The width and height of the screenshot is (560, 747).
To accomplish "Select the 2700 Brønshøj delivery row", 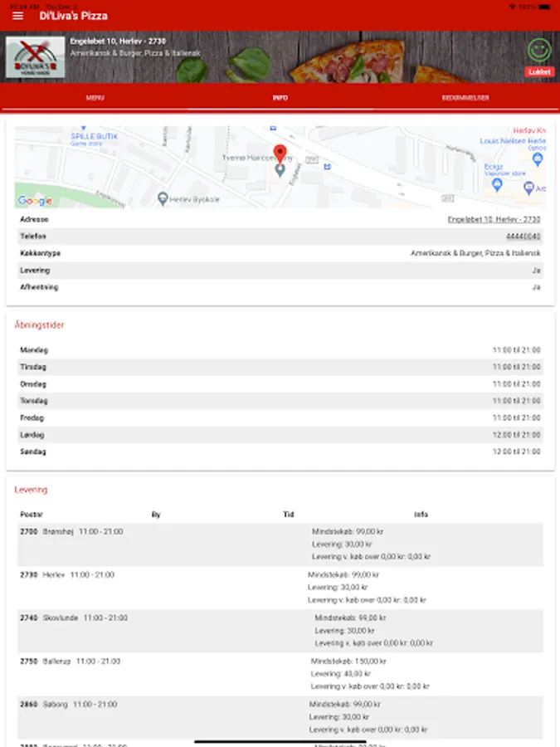I will pyautogui.click(x=280, y=544).
